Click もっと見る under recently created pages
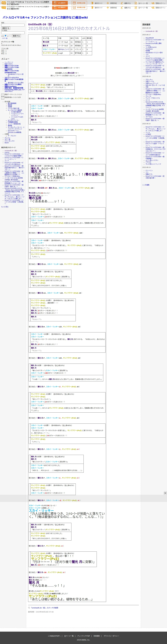Image resolution: width=167 pixels, height=644 pixels. click(5, 207)
